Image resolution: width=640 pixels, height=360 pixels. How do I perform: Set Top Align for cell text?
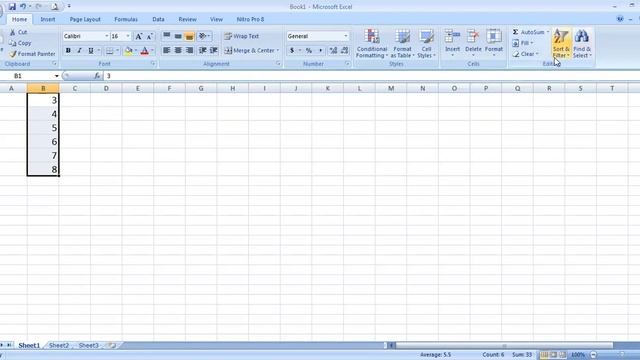coord(167,36)
